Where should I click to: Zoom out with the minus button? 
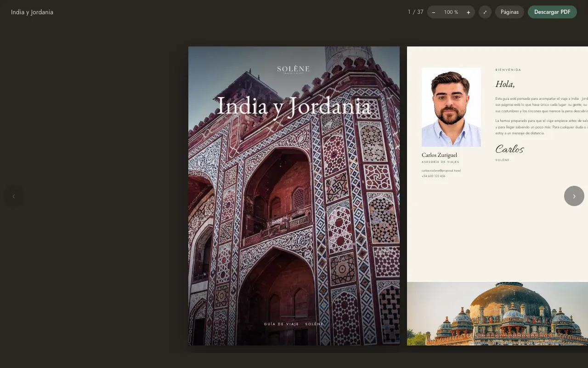pyautogui.click(x=434, y=12)
